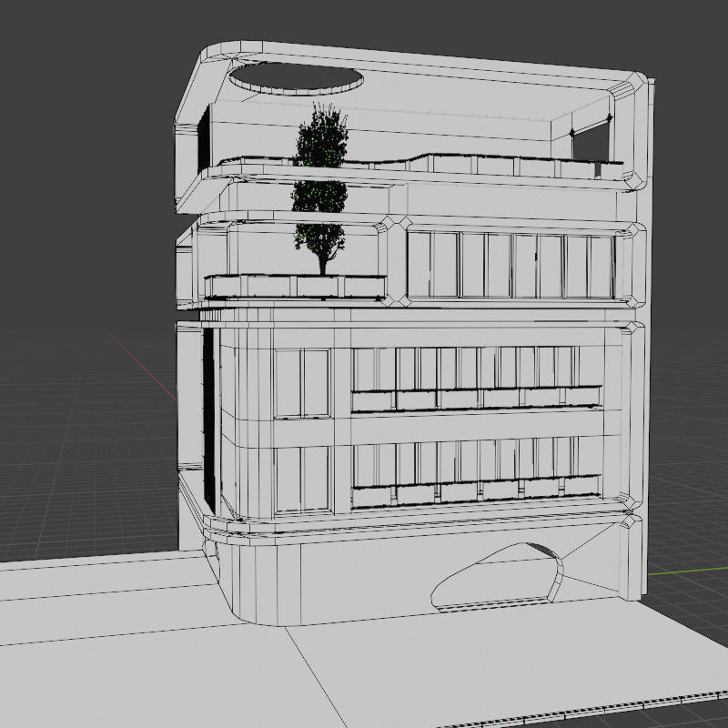
Task: Select the oval skylight opening on the roof
Action: tap(296, 78)
